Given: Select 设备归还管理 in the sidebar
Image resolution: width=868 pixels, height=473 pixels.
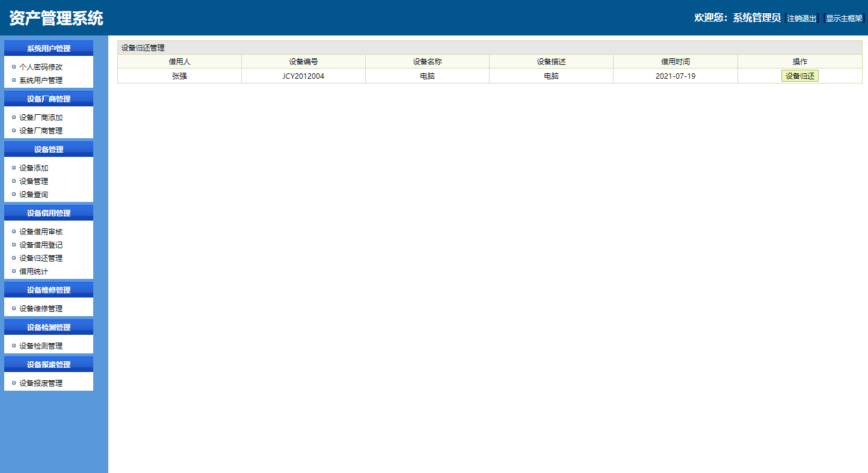Looking at the screenshot, I should [x=40, y=258].
